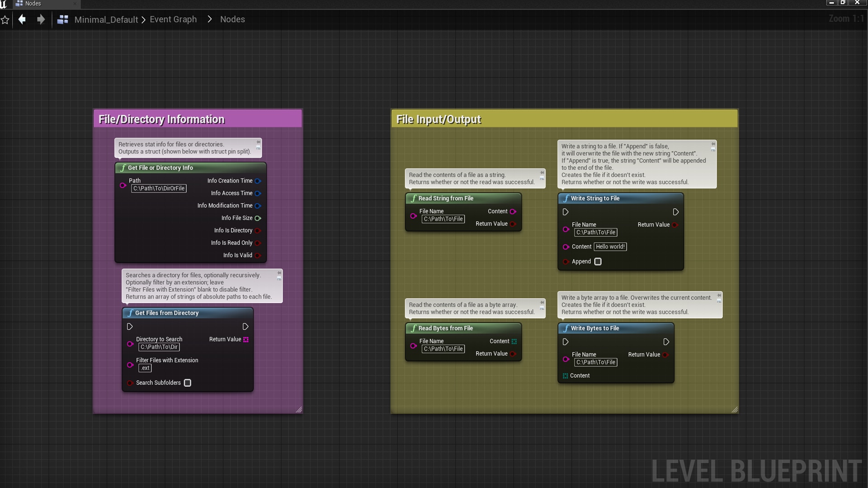This screenshot has height=488, width=868.
Task: Click the Get Files from Directory execution output pin
Action: click(245, 327)
